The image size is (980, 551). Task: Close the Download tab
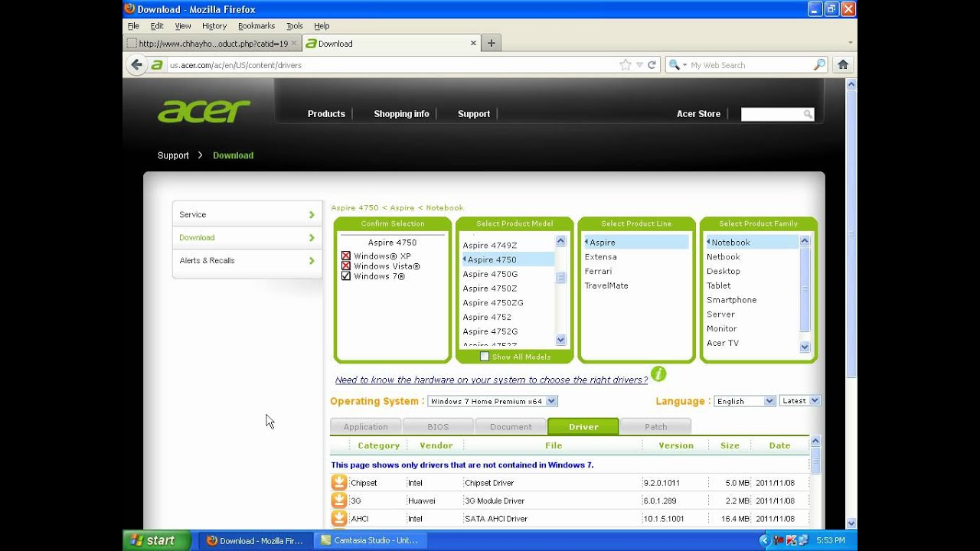pyautogui.click(x=473, y=44)
